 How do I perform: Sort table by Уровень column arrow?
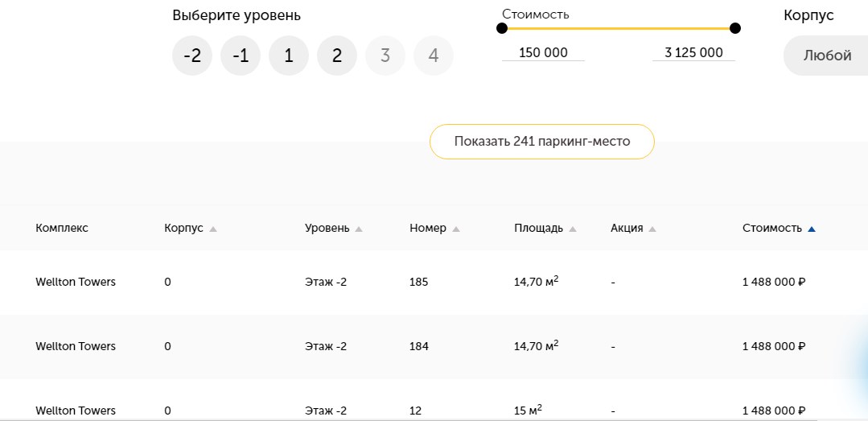point(359,229)
